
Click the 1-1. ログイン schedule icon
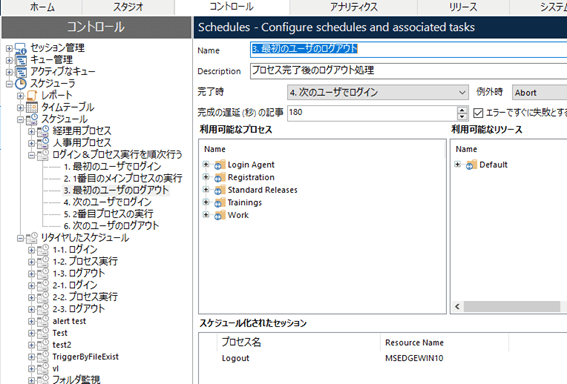(x=43, y=250)
